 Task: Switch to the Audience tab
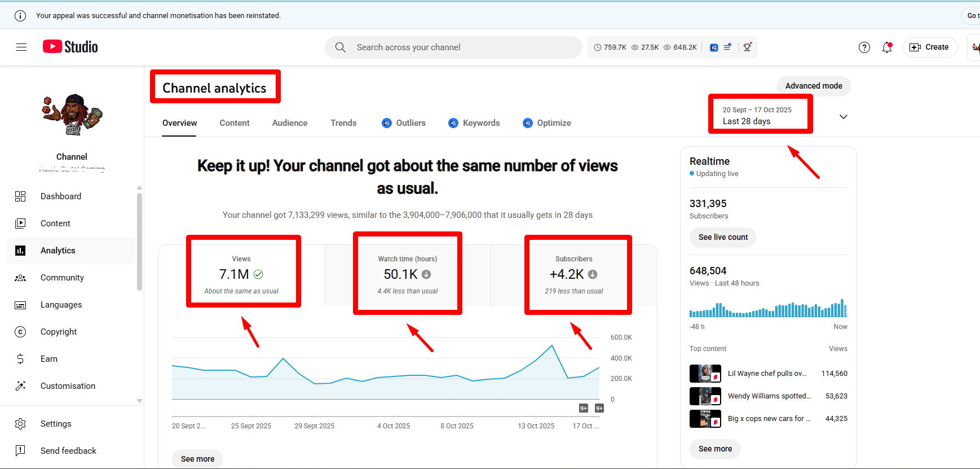[290, 123]
